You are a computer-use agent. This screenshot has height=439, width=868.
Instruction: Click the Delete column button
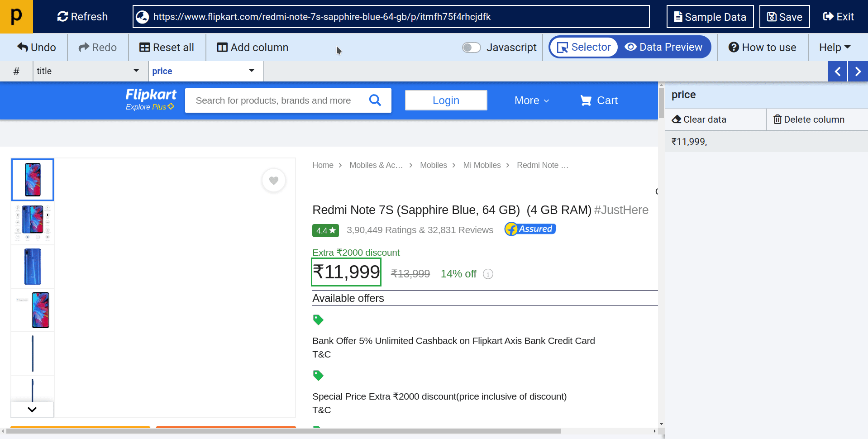tap(809, 119)
